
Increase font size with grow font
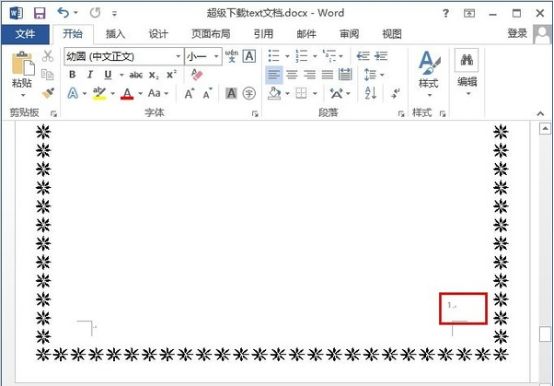click(x=189, y=94)
